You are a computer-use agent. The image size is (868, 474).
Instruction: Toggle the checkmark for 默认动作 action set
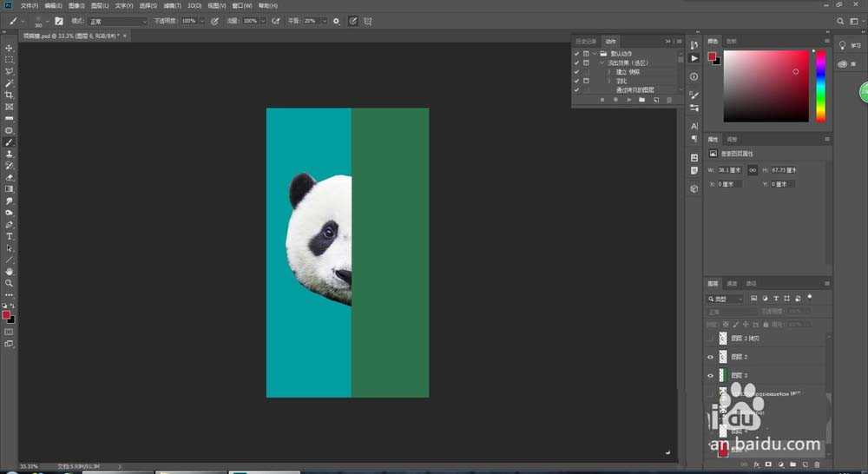(x=576, y=54)
